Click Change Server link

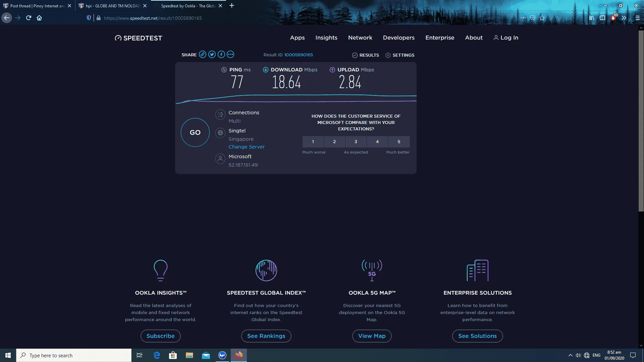(x=247, y=147)
